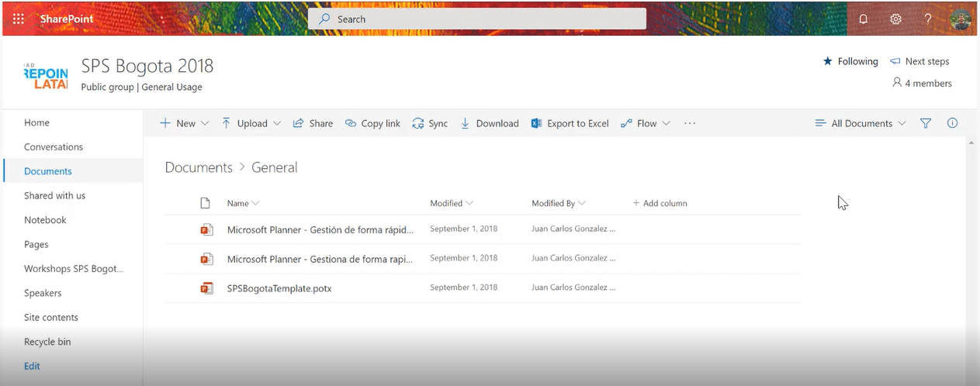Click the Edit navigation link
Viewport: 980px width, 386px height.
pos(32,366)
